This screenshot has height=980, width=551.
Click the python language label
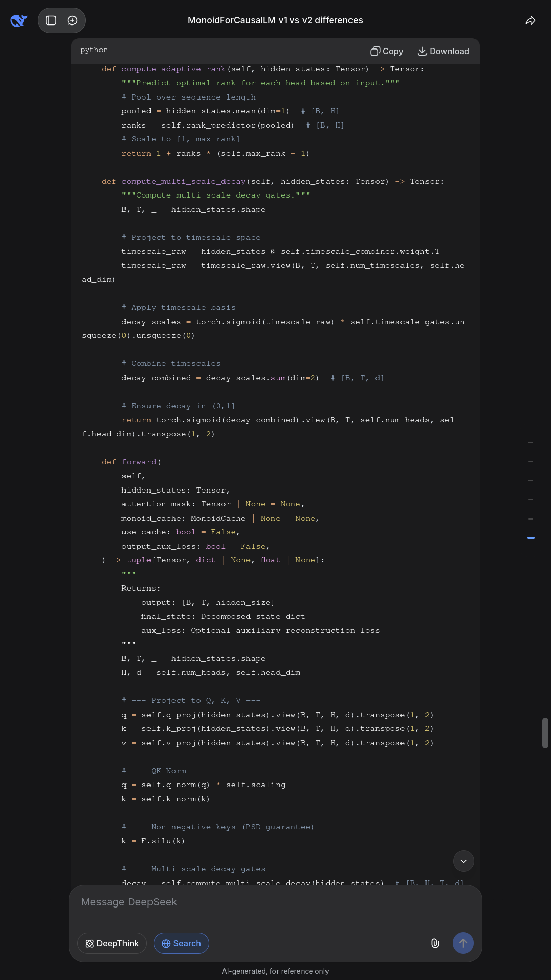click(x=94, y=50)
